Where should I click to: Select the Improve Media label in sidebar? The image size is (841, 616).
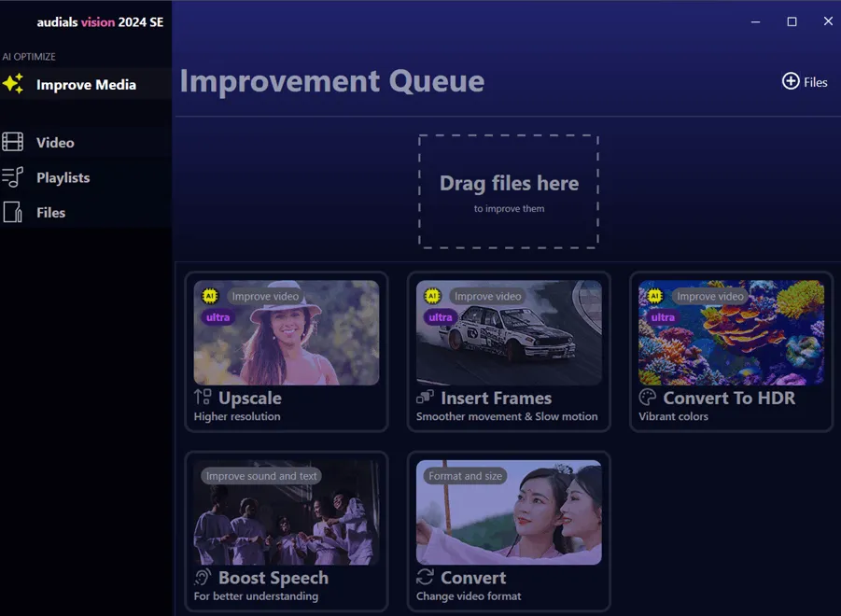[86, 85]
